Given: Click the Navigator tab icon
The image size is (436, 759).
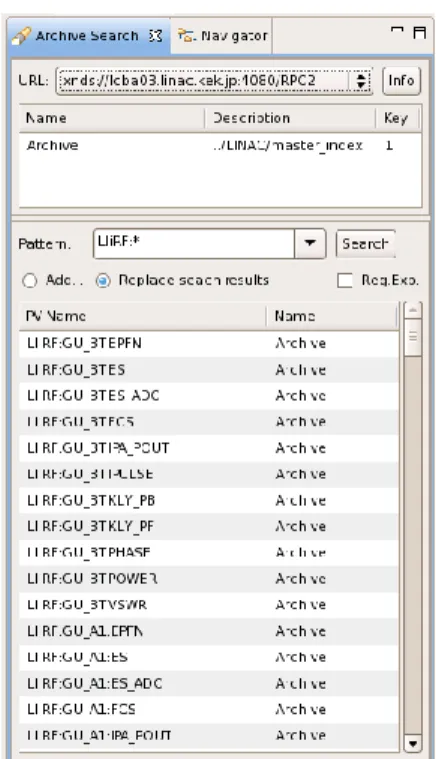Looking at the screenshot, I should click(186, 35).
